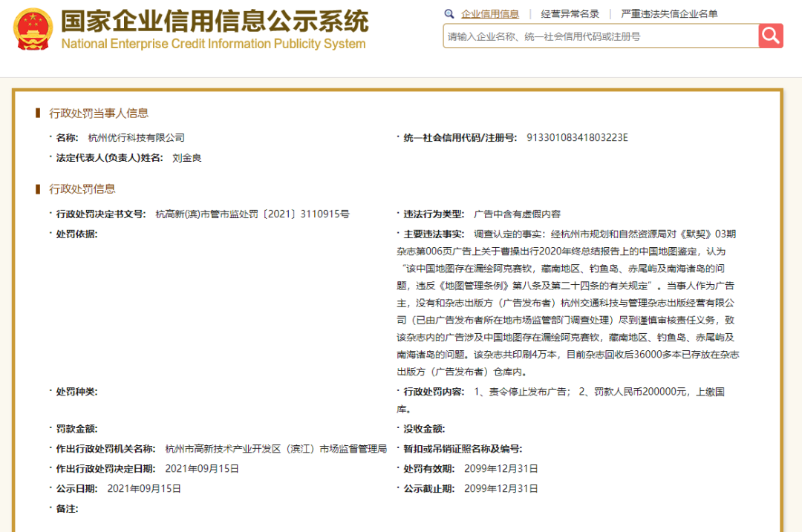The image size is (802, 532).
Task: Click the 处罚种类 label
Action: point(76,392)
